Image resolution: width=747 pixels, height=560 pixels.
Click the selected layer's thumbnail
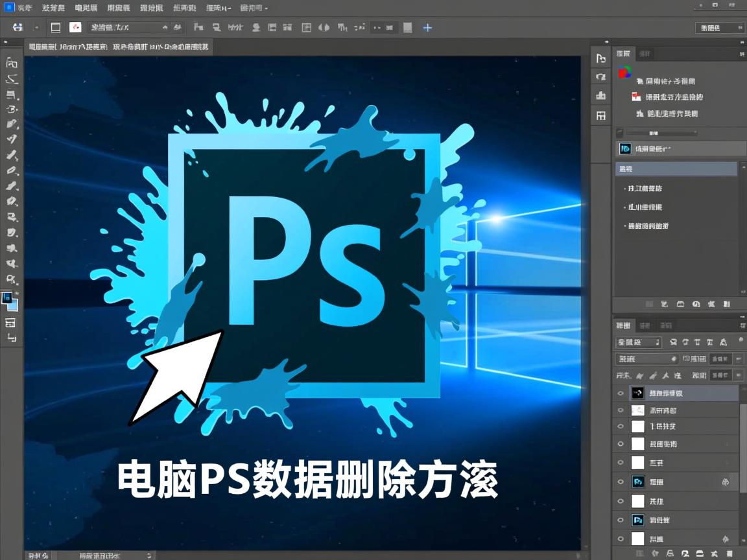pos(637,393)
